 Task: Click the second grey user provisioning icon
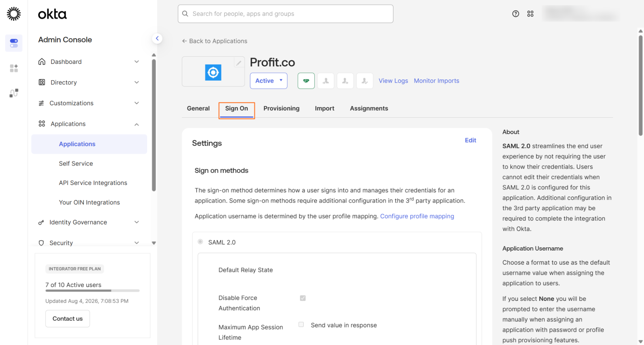point(345,81)
